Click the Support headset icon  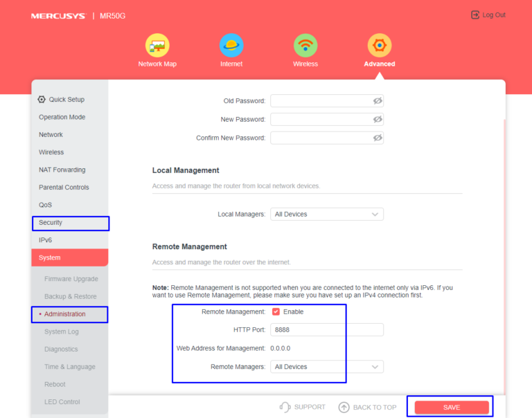[x=285, y=407]
